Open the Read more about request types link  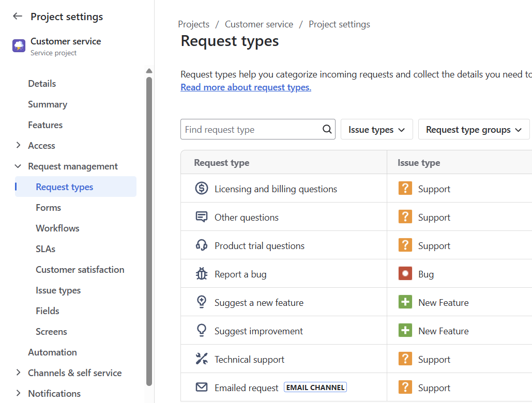pos(246,87)
